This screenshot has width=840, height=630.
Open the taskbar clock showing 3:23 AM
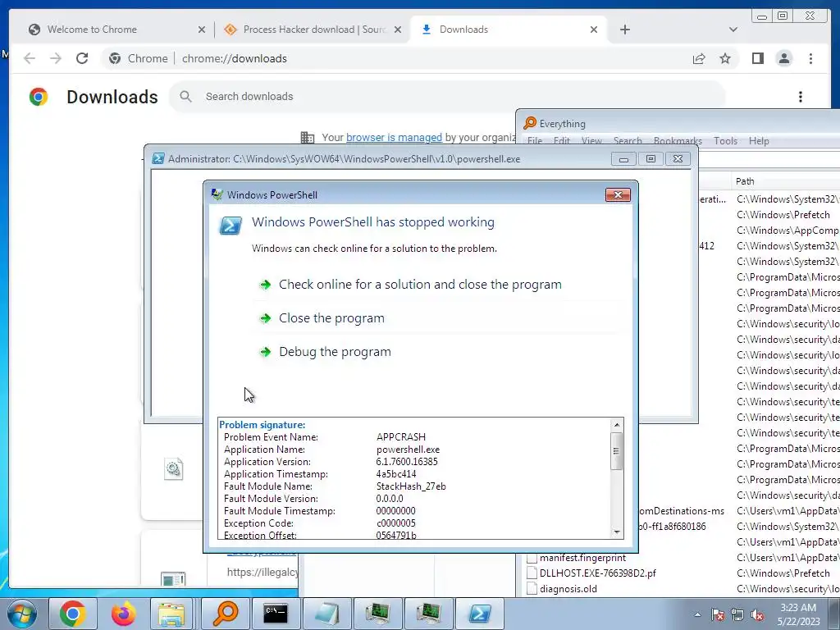(x=798, y=614)
